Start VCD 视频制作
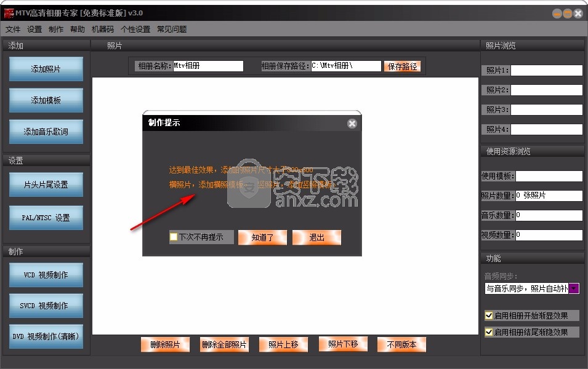The image size is (588, 369). (x=46, y=275)
